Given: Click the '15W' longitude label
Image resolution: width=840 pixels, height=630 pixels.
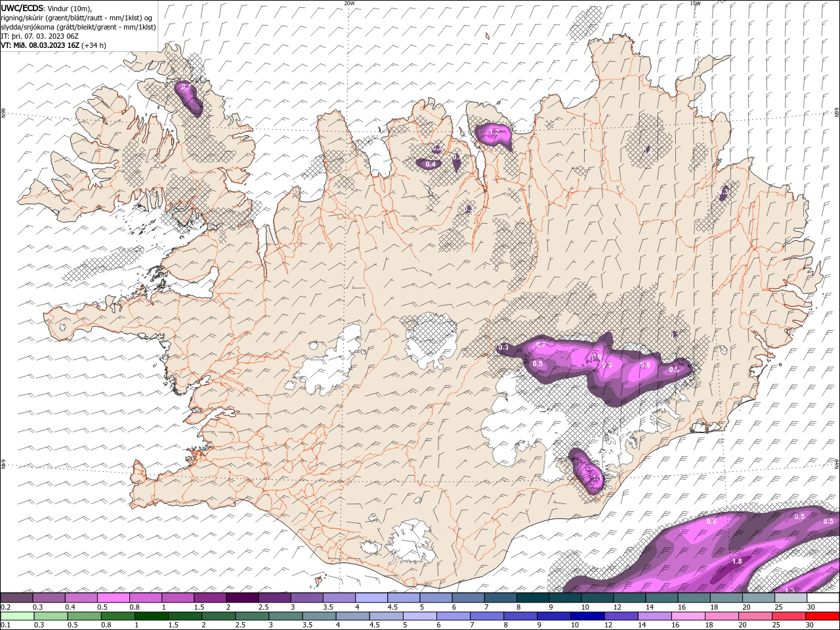Looking at the screenshot, I should 695,3.
